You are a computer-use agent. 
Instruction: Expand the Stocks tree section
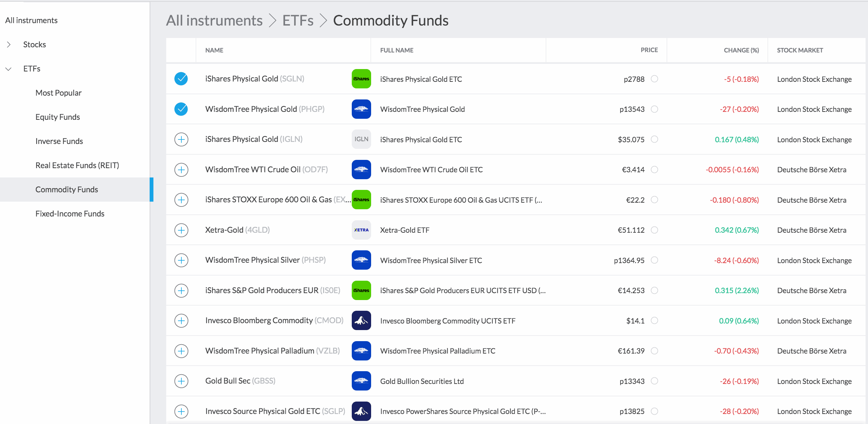click(9, 45)
